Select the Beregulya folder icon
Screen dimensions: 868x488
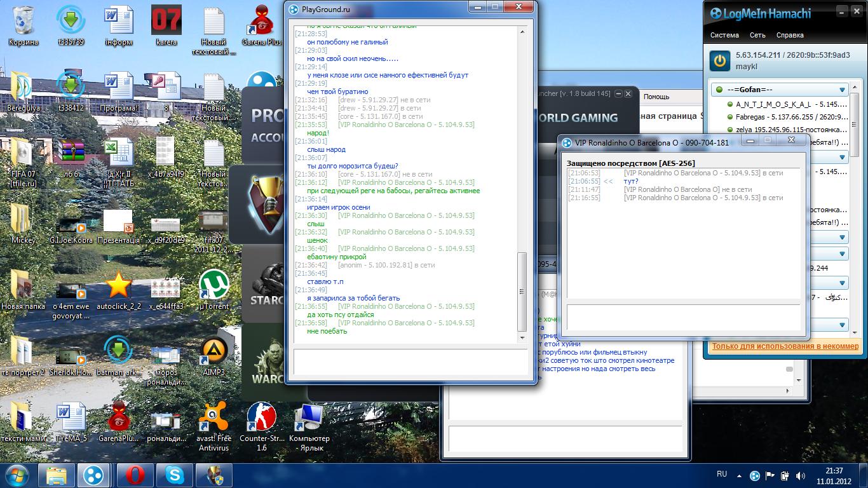pos(24,92)
